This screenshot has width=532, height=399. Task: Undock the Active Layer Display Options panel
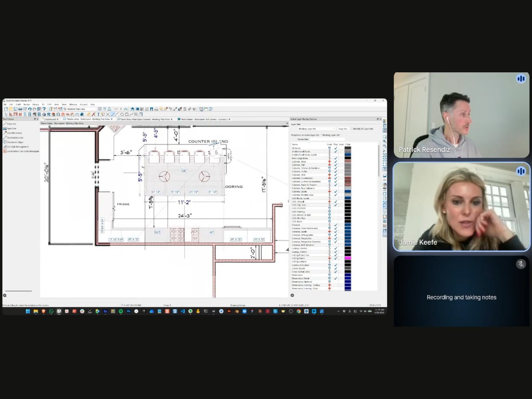point(378,119)
